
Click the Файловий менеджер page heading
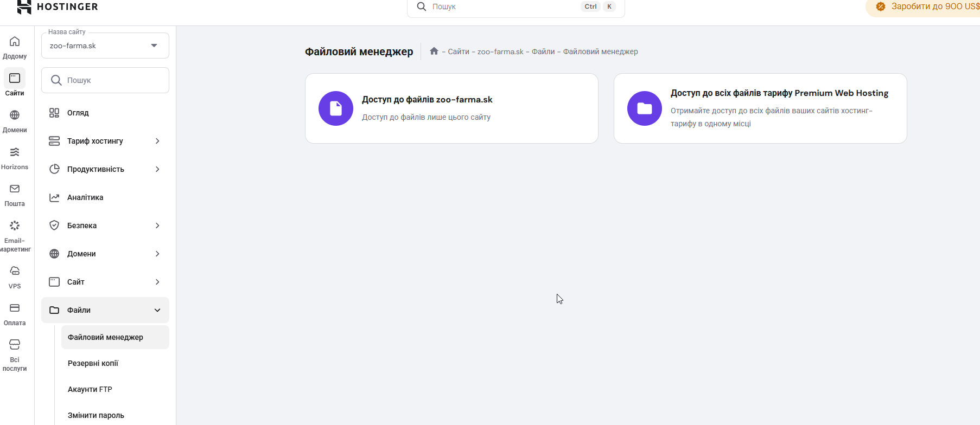pos(359,51)
